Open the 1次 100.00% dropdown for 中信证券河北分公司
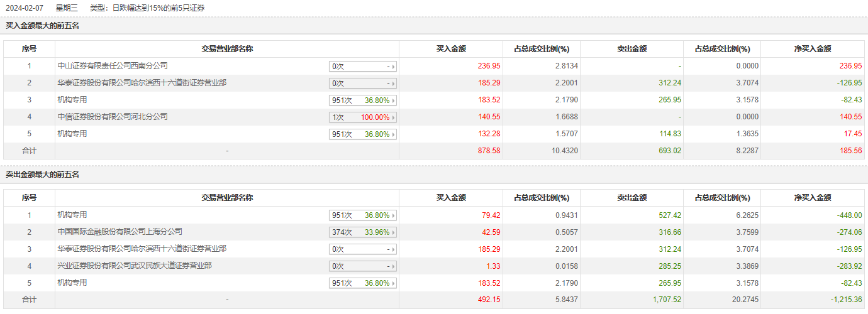The image size is (868, 314). click(363, 117)
